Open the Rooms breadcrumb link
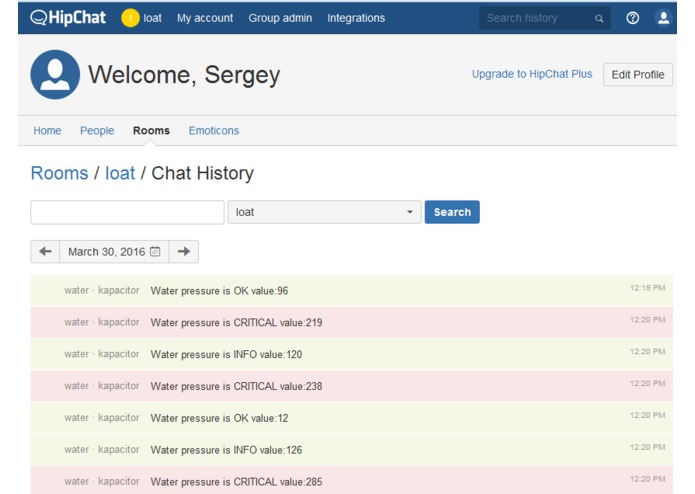695x494 pixels. [59, 173]
